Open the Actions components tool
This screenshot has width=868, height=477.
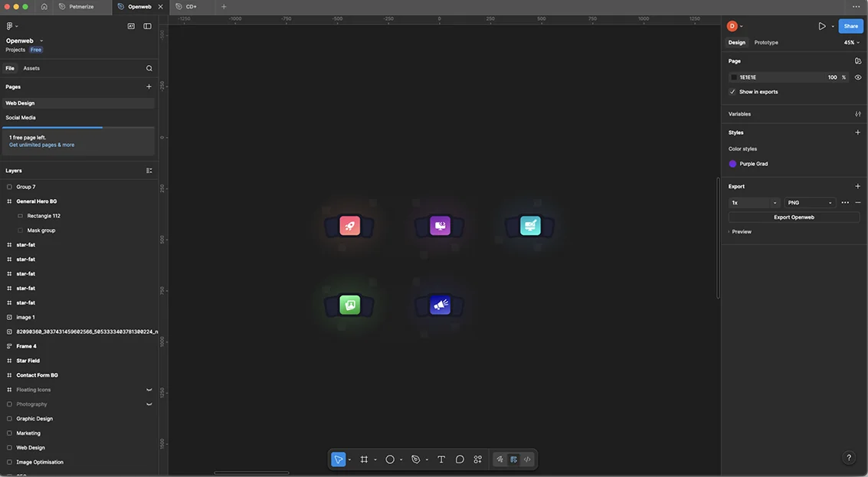point(478,459)
